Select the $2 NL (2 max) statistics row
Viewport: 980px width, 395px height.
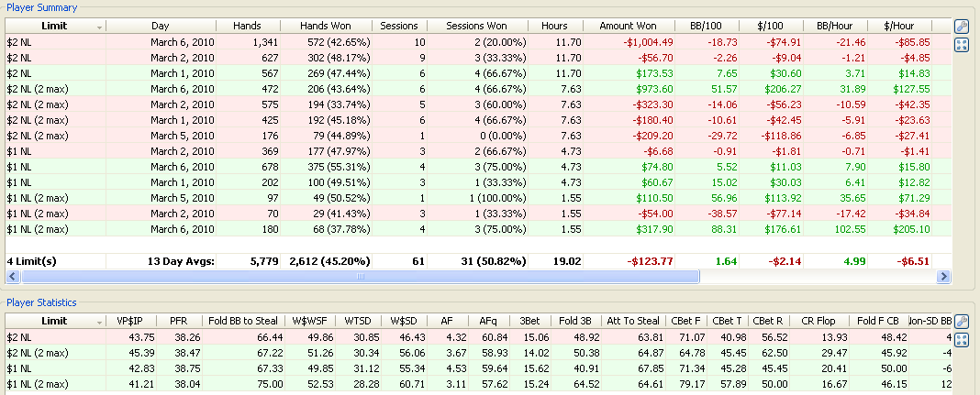click(275, 353)
